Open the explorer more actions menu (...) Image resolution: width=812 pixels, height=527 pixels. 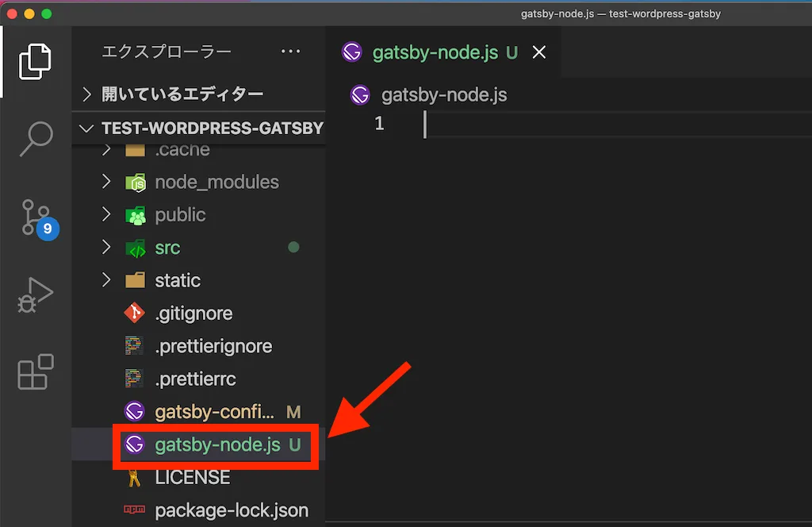coord(290,51)
